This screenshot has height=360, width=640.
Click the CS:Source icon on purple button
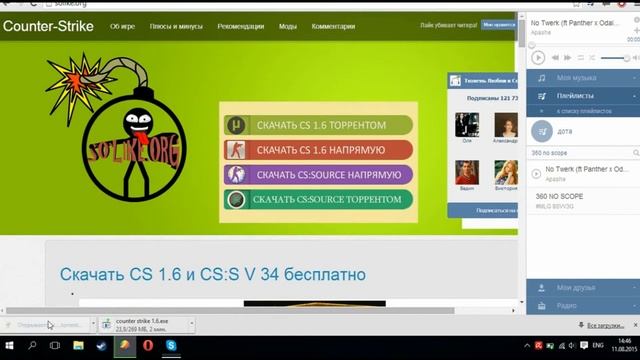pos(236,175)
